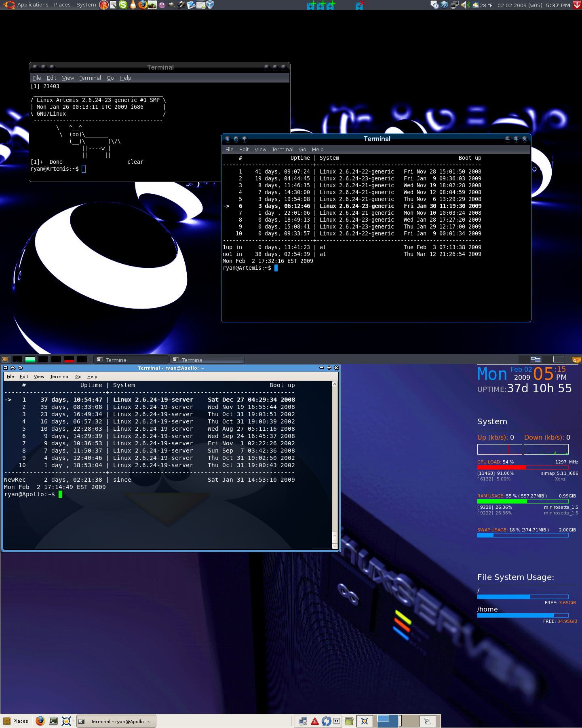Click the 'UPTIME:37d 10h 55' text
The height and width of the screenshot is (728, 582).
(x=525, y=389)
